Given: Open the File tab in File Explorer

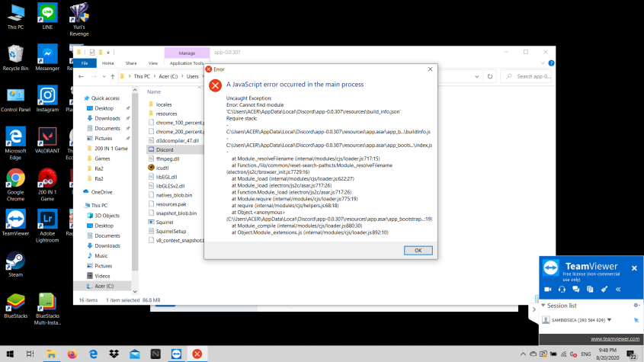Looking at the screenshot, I should (85, 62).
